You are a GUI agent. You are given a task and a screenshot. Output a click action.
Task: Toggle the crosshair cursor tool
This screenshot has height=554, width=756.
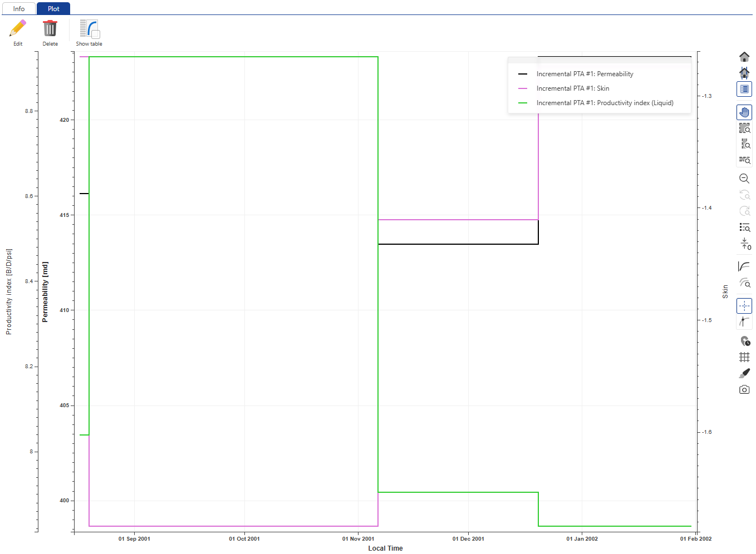pyautogui.click(x=744, y=306)
